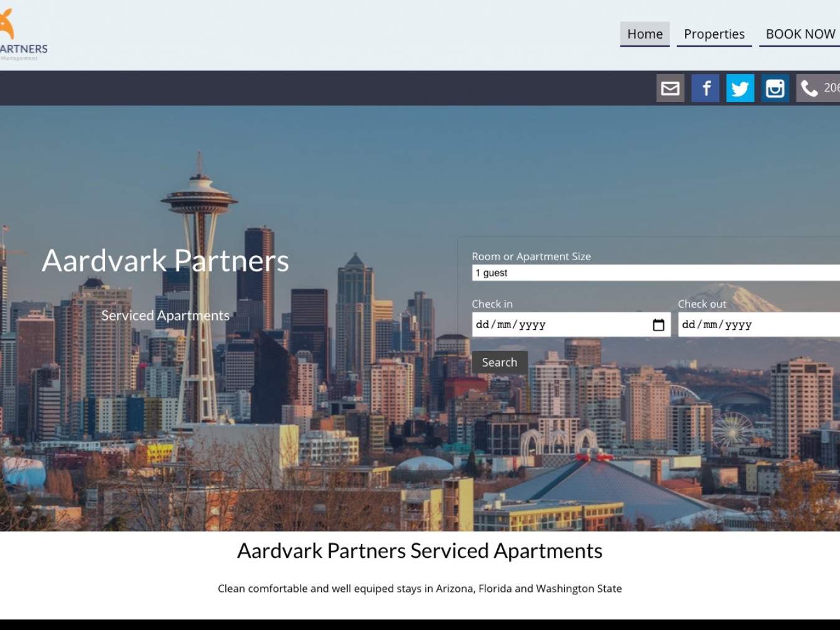
Task: Click the Aardvark Partners logo
Action: point(24,34)
